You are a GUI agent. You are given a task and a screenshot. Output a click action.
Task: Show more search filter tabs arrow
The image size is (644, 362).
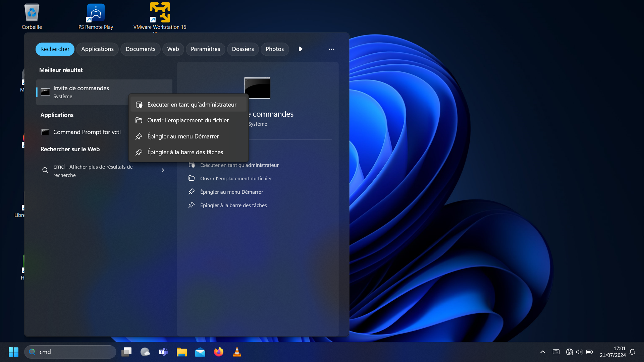tap(301, 49)
